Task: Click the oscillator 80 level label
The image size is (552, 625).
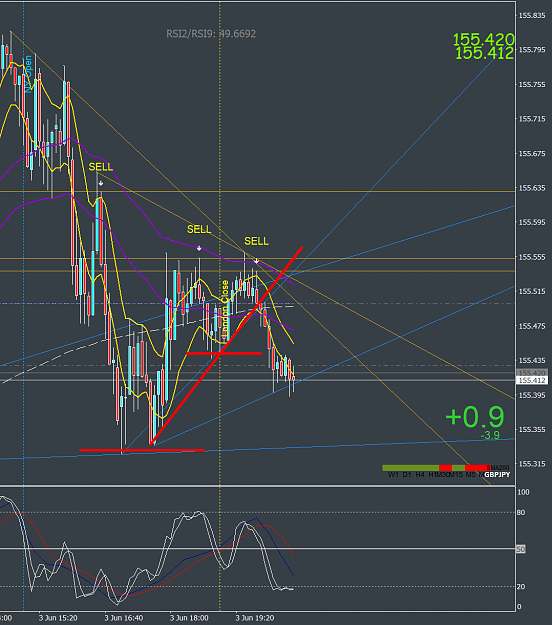Action: click(x=521, y=513)
